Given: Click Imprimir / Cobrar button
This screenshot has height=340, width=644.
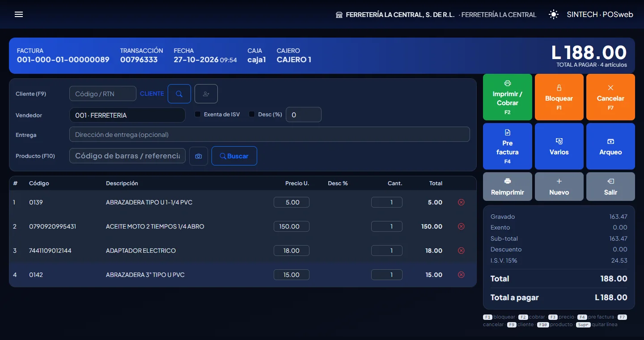Looking at the screenshot, I should pos(508,97).
